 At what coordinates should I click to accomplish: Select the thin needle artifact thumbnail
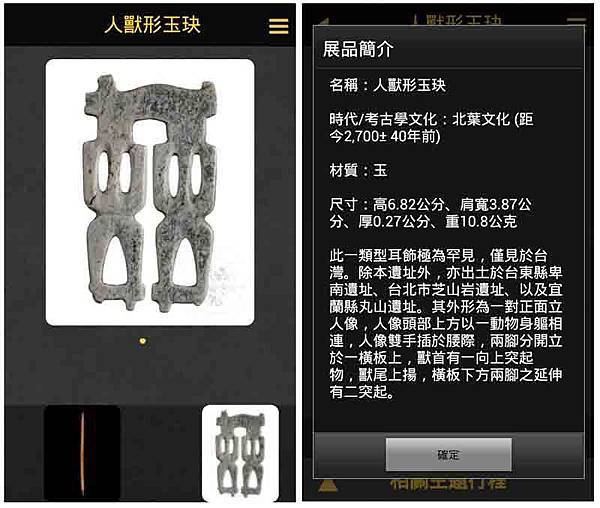(x=82, y=453)
